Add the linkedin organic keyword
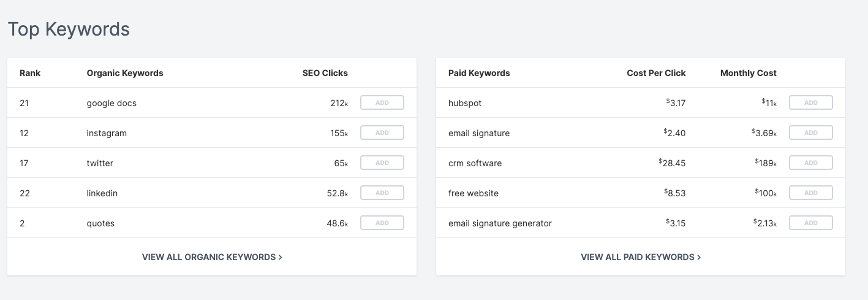 (382, 193)
